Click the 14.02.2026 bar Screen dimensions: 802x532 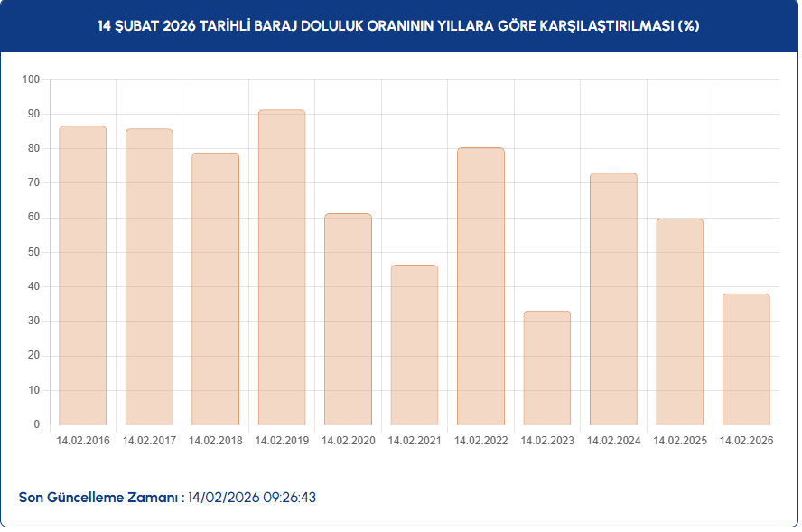point(746,359)
